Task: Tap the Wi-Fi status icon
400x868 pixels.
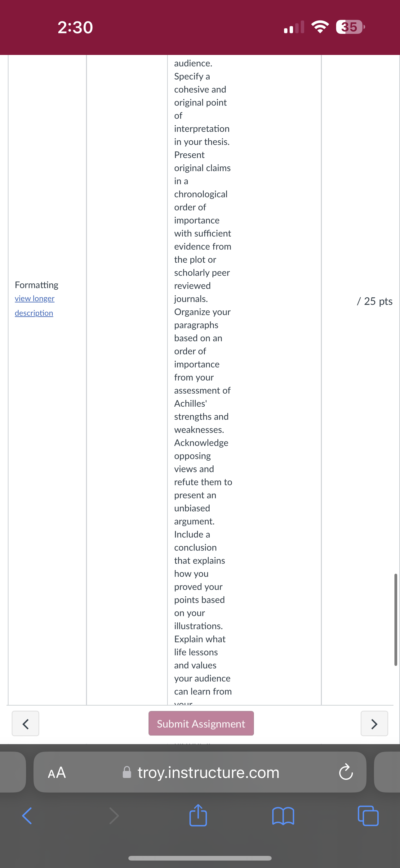Action: [320, 27]
